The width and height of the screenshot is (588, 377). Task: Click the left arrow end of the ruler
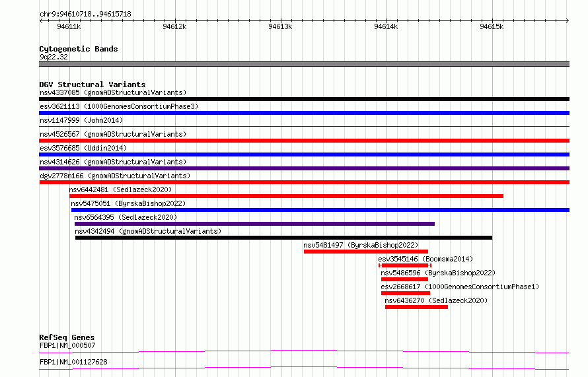click(41, 20)
